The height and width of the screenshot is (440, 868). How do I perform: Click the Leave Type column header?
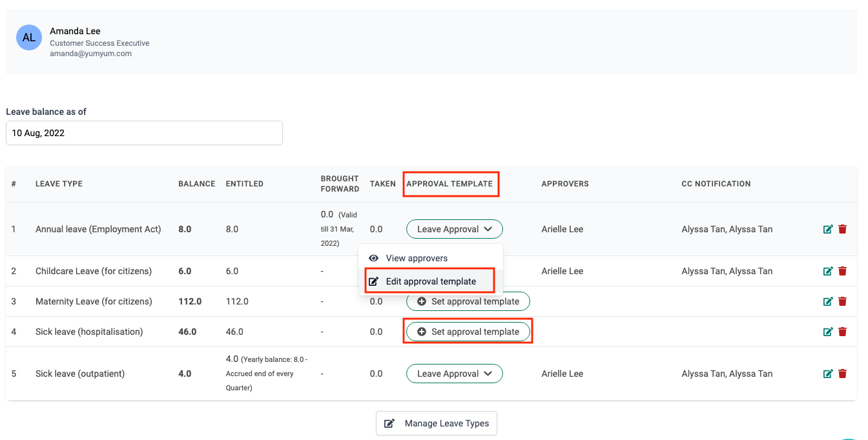(59, 184)
